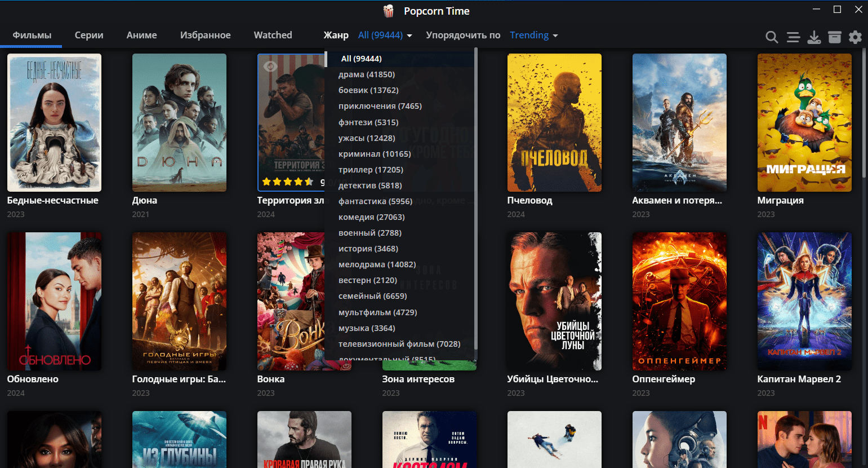Open the Аниме tab
Image resolution: width=868 pixels, height=468 pixels.
click(x=142, y=35)
